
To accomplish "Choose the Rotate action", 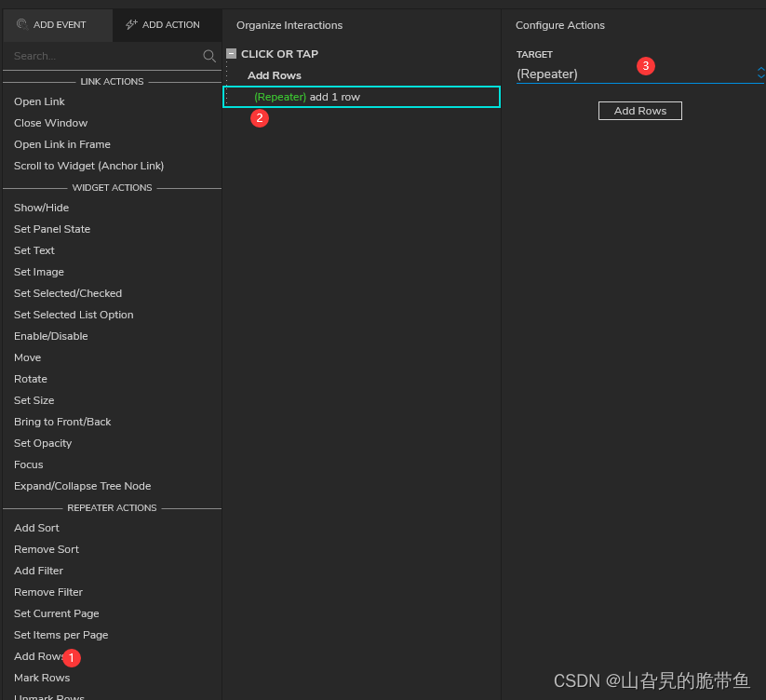I will 31,379.
